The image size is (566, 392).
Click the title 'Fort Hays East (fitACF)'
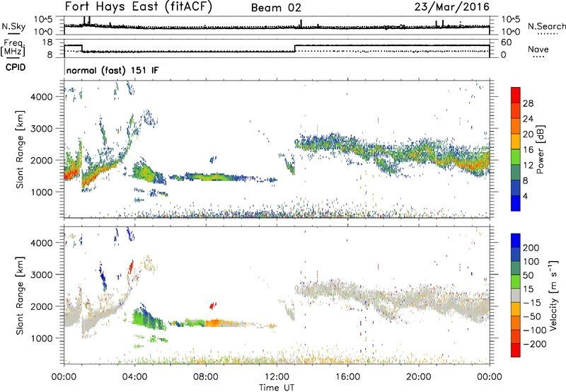pos(139,7)
